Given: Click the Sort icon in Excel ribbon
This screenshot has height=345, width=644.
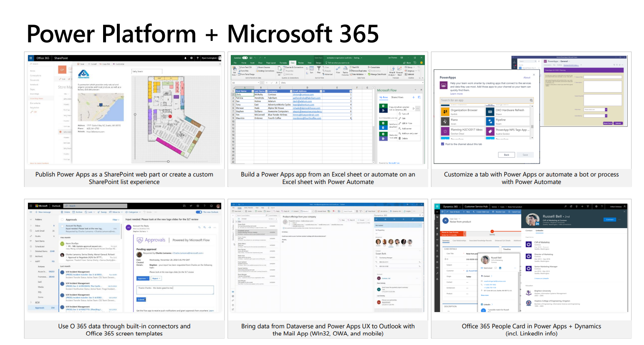Looking at the screenshot, I should pos(311,69).
